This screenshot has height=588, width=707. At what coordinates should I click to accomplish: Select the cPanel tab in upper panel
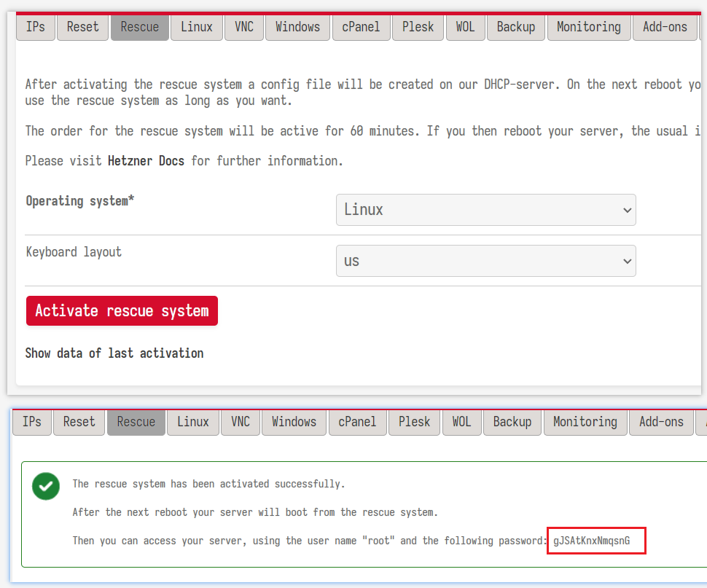point(361,27)
